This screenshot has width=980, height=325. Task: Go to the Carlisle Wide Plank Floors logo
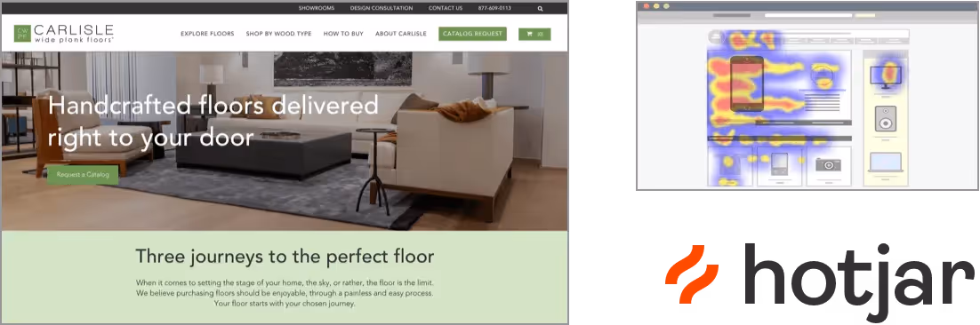[64, 33]
